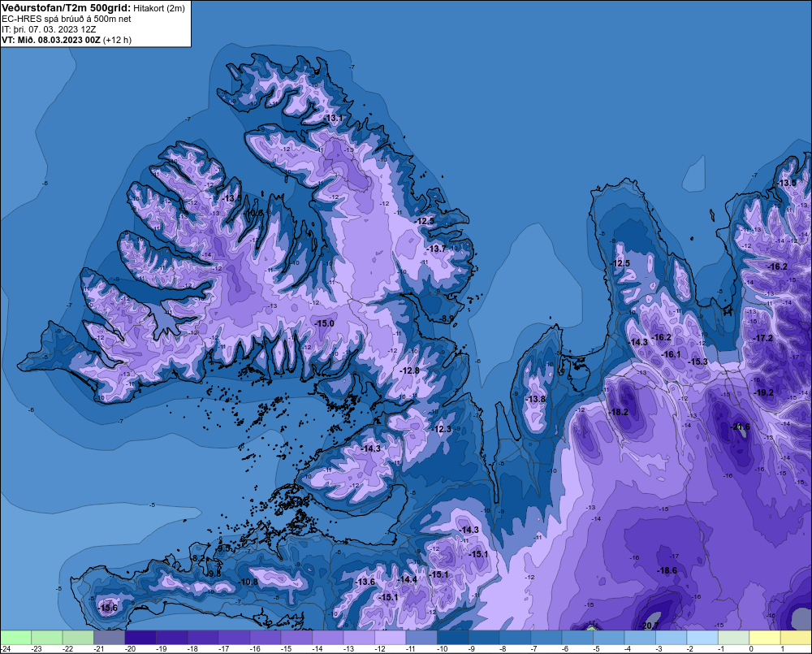The height and width of the screenshot is (654, 812).
Task: Click the -12.3 temperature value on the map
Action: pos(441,429)
